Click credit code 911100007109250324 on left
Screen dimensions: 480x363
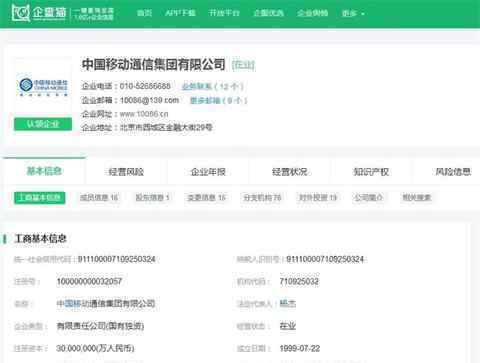tap(117, 259)
